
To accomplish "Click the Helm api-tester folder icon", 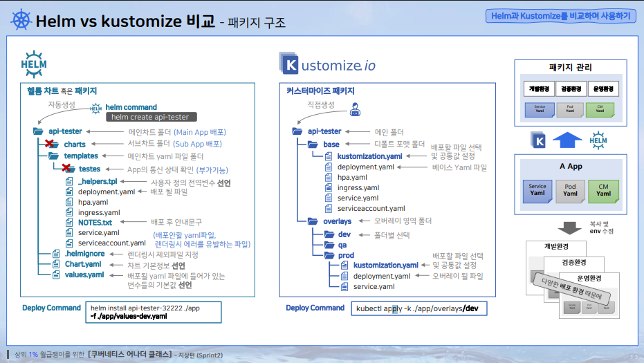I will (38, 131).
